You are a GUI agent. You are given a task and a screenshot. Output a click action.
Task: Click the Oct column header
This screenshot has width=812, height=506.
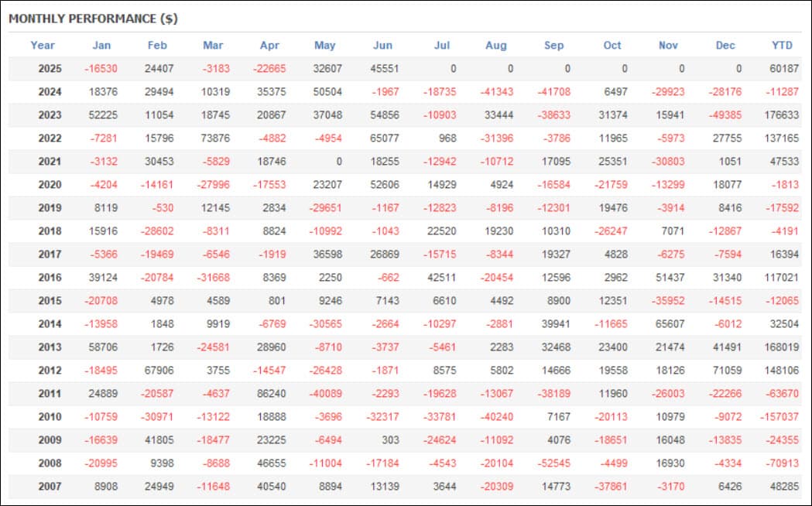click(x=612, y=45)
